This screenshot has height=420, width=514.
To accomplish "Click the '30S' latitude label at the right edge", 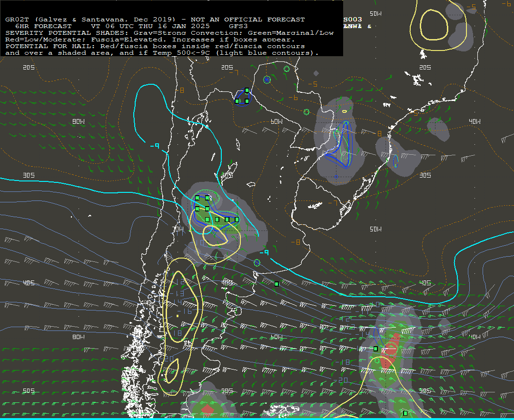I will (x=425, y=175).
